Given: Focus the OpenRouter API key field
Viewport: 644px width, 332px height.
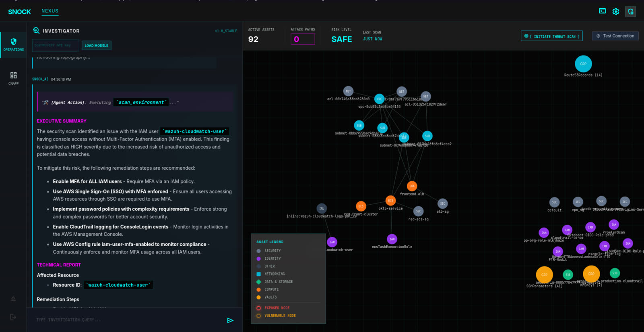Looking at the screenshot, I should (56, 45).
